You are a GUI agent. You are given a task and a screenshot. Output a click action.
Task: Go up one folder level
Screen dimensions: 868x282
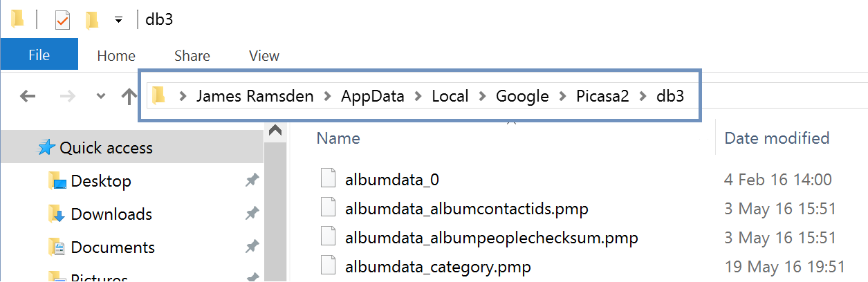129,96
